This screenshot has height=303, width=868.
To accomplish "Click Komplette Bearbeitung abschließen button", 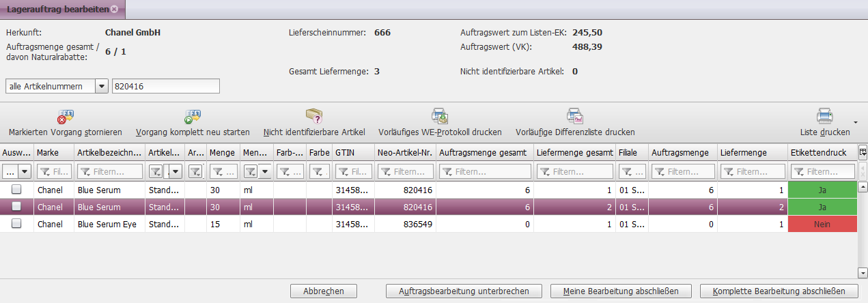I will 780,291.
